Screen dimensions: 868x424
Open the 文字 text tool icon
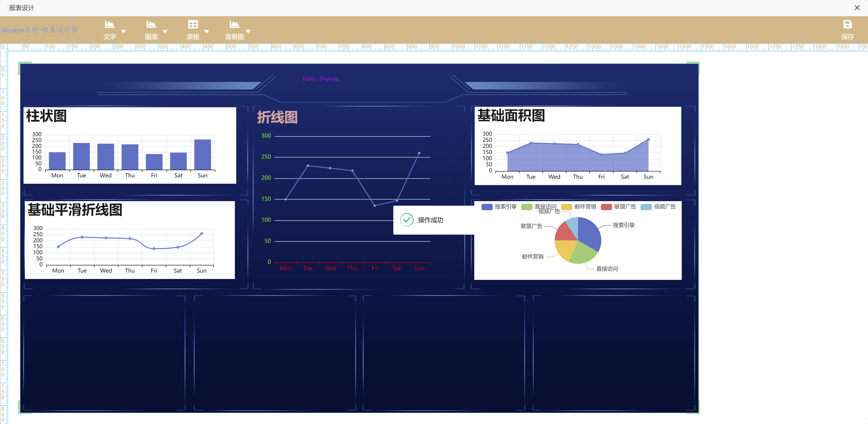pyautogui.click(x=109, y=24)
